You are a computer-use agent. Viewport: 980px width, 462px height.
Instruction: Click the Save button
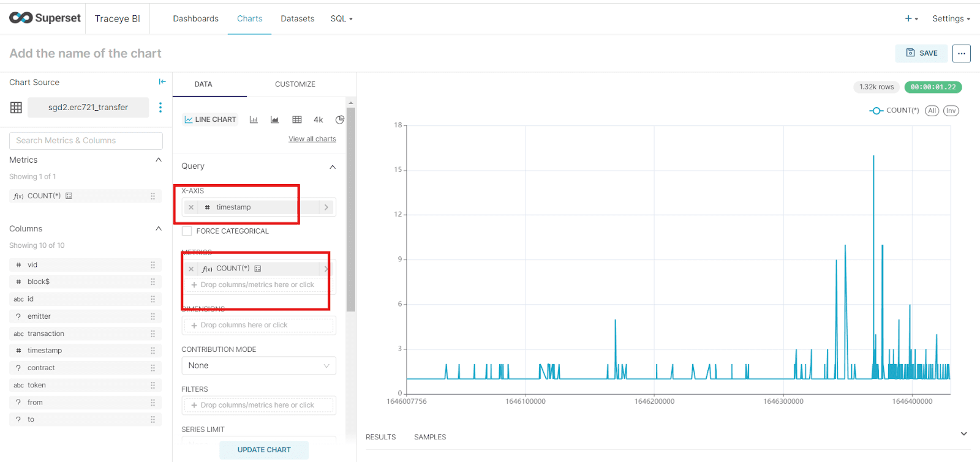pos(921,53)
